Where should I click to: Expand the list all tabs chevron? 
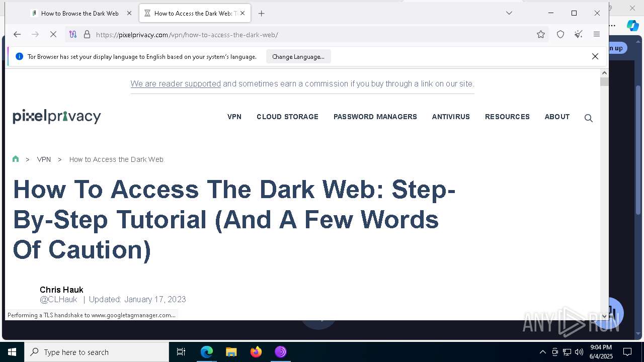point(509,13)
